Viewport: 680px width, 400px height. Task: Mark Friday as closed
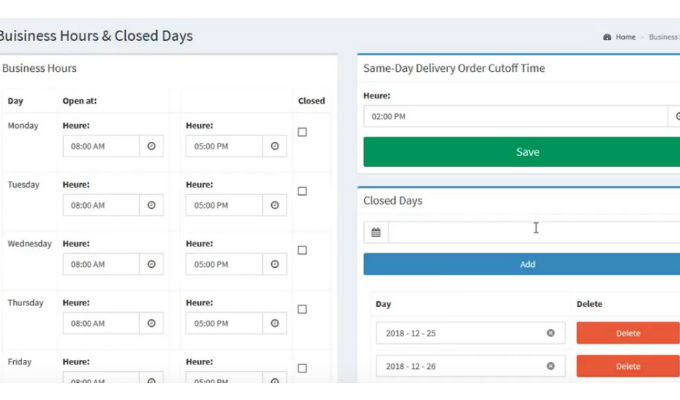pyautogui.click(x=302, y=368)
